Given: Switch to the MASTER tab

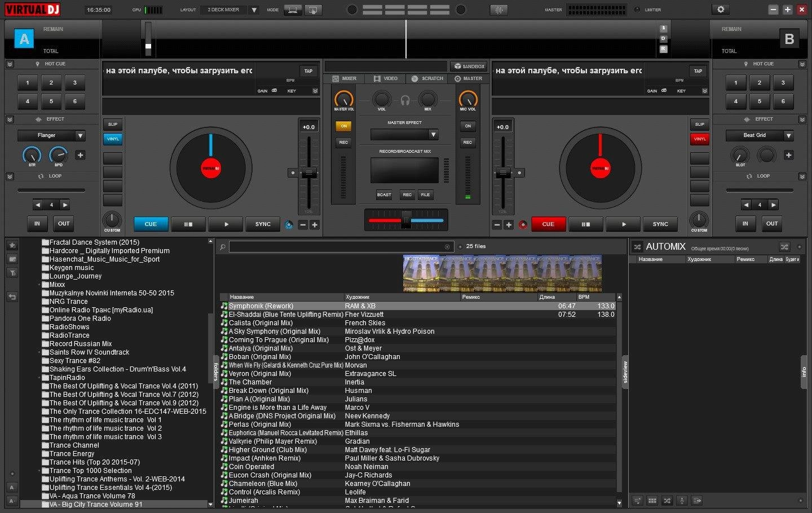Looking at the screenshot, I should coord(468,79).
